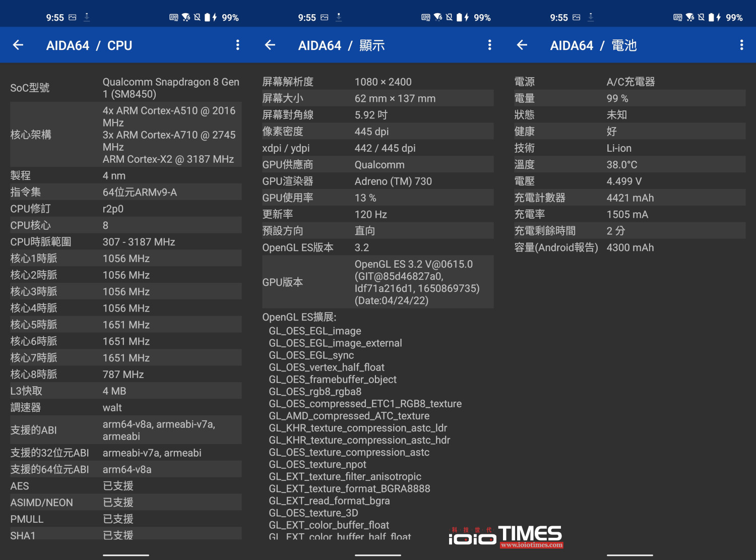Image resolution: width=756 pixels, height=560 pixels.
Task: Select the 溫度 38.0°C row
Action: click(x=630, y=165)
